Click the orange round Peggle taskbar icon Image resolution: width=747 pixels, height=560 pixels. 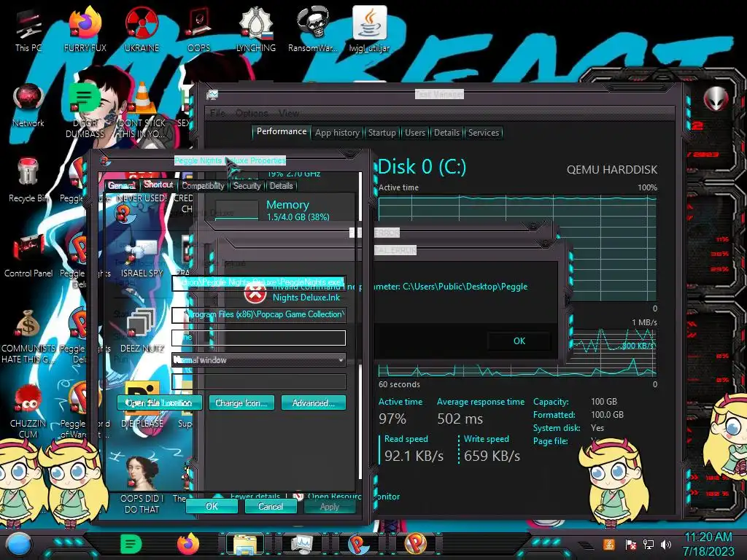[415, 544]
